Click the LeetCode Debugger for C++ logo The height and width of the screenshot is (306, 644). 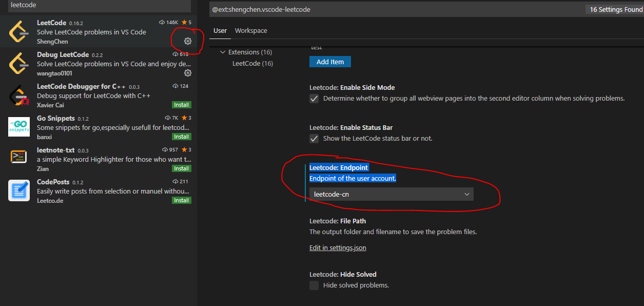pyautogui.click(x=18, y=95)
